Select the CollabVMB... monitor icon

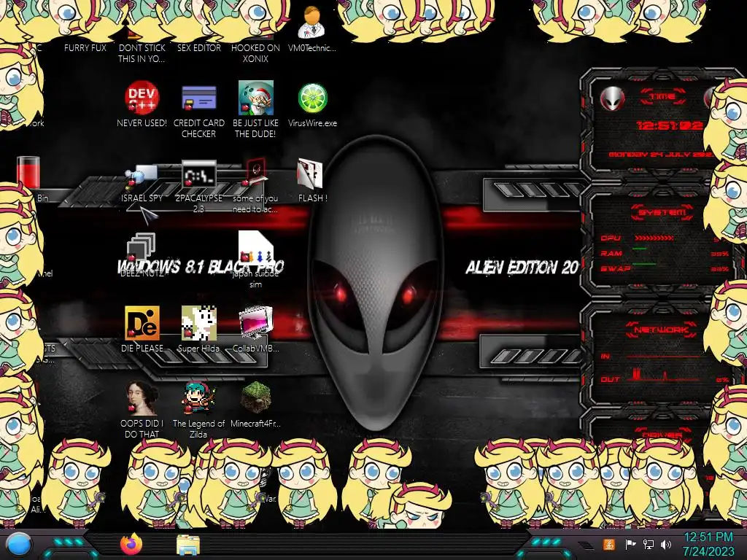(x=255, y=323)
